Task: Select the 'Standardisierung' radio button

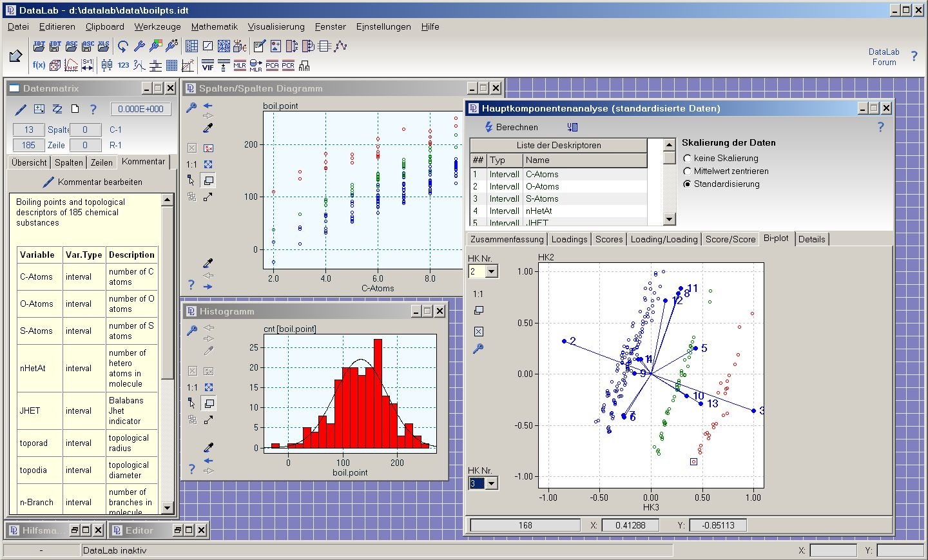Action: (688, 184)
